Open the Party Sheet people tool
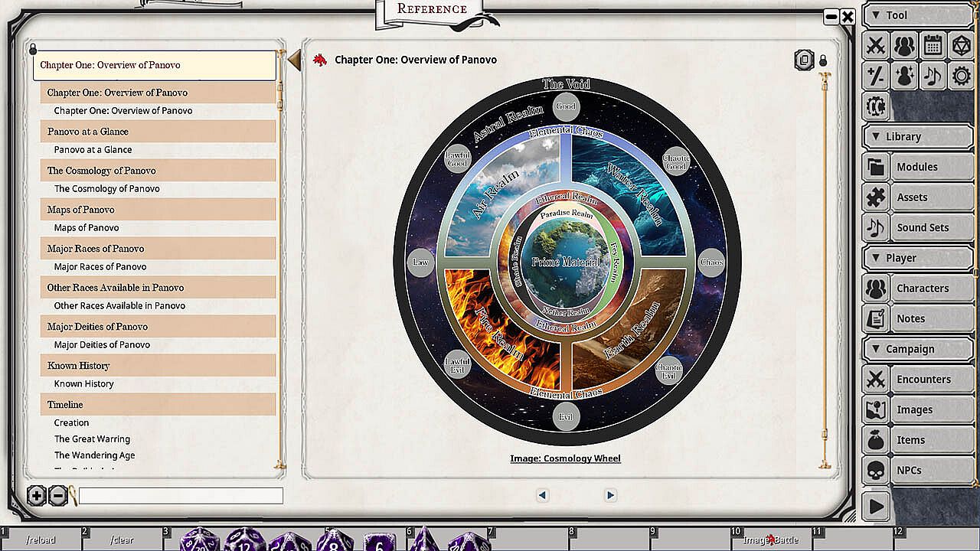The height and width of the screenshot is (551, 980). pyautogui.click(x=904, y=46)
